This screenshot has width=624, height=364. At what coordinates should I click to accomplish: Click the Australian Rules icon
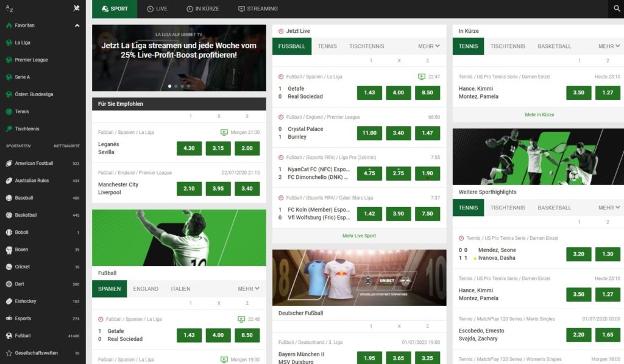pos(9,180)
